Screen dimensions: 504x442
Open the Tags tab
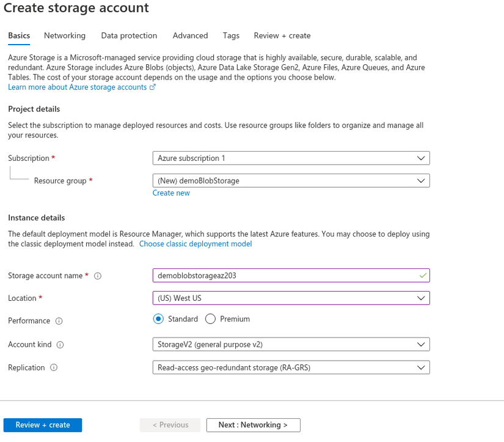(231, 35)
